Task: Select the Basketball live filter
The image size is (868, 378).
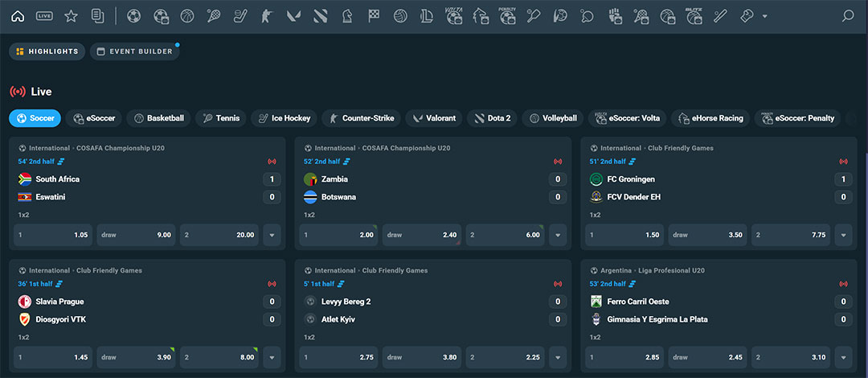Action: (x=158, y=118)
